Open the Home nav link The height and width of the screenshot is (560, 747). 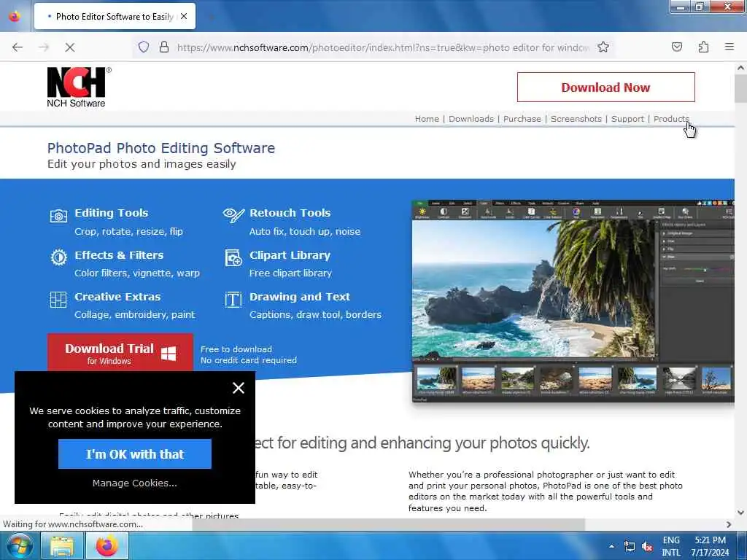pyautogui.click(x=427, y=119)
